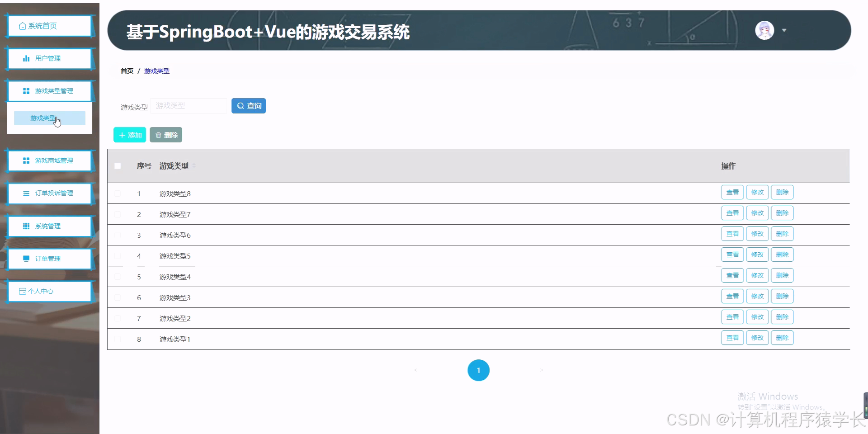Click the 游戏类型8 cell text

pyautogui.click(x=175, y=193)
